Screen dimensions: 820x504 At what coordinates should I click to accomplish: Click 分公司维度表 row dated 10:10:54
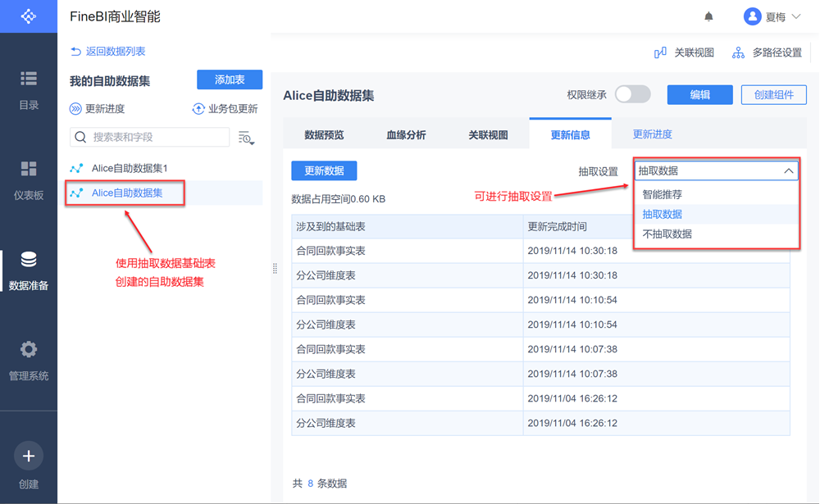[x=540, y=325]
